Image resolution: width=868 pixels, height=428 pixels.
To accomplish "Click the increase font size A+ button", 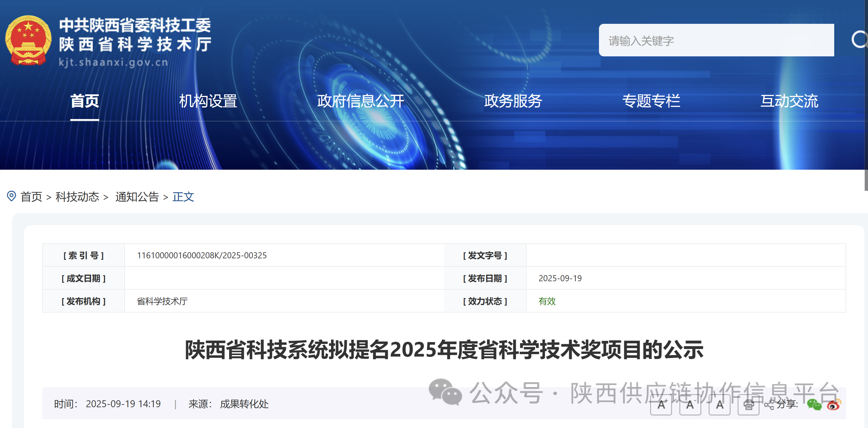I will [661, 404].
